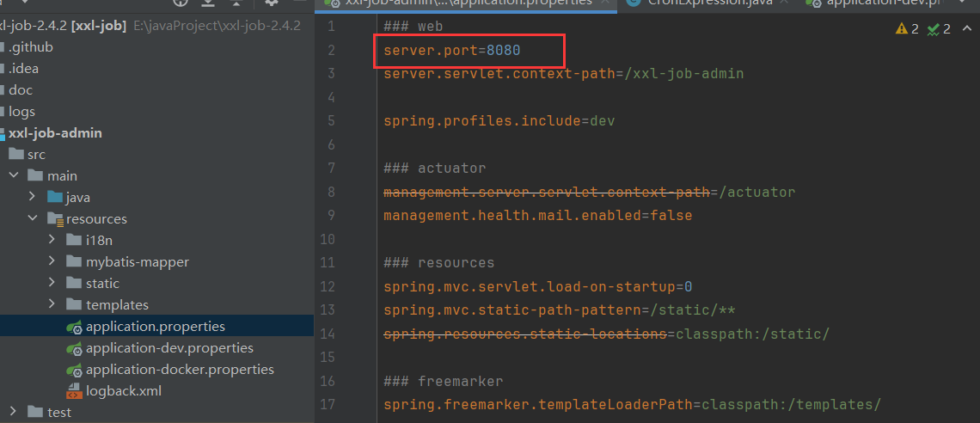Click the management.health.mail.enabled=false line
980x423 pixels.
pos(538,216)
